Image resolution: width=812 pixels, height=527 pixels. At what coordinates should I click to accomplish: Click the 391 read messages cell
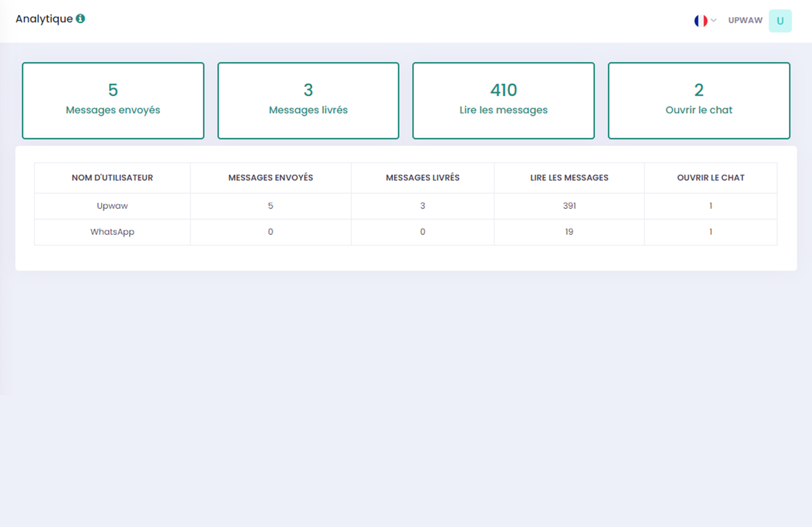569,206
